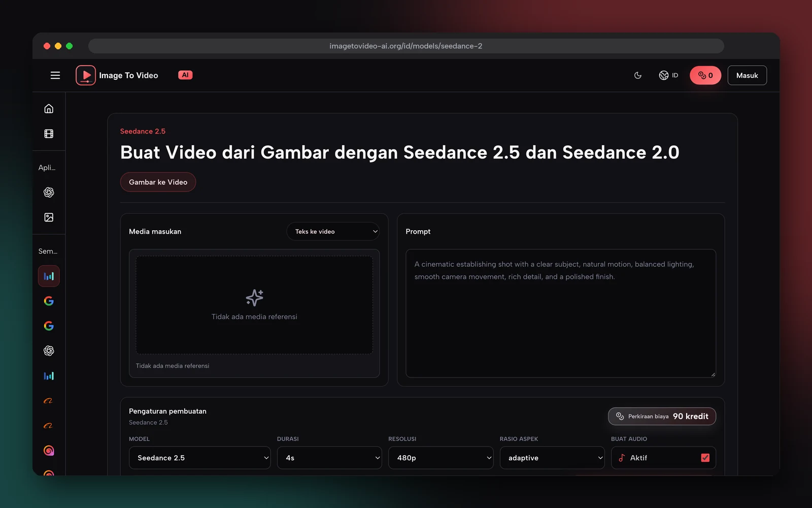Click the sparkle icon in media area
The height and width of the screenshot is (508, 812).
pyautogui.click(x=254, y=298)
